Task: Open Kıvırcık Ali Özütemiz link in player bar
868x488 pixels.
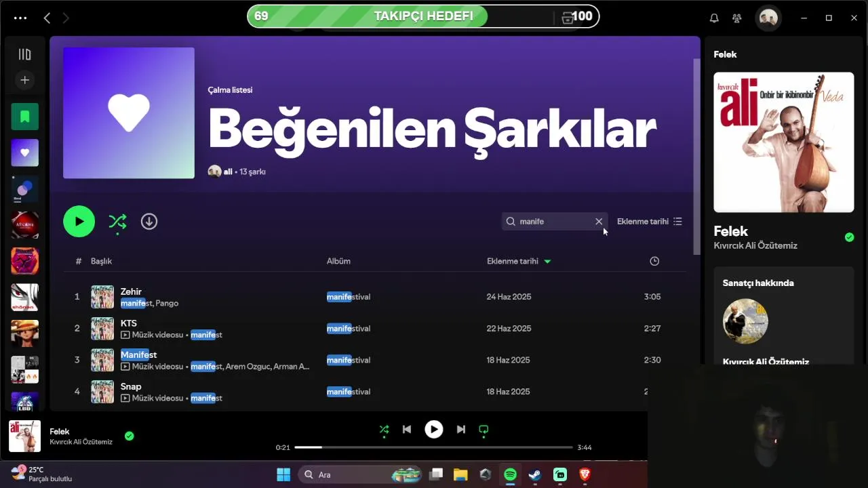Action: point(81,442)
